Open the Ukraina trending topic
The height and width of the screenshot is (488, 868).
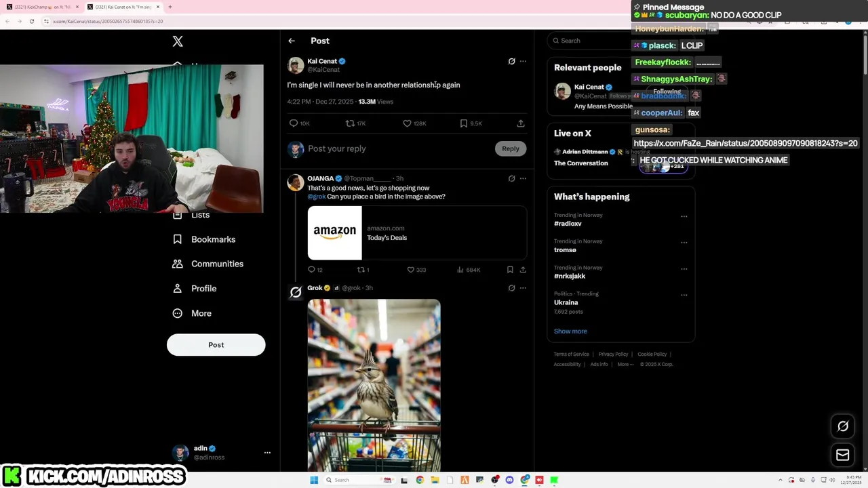(x=566, y=302)
